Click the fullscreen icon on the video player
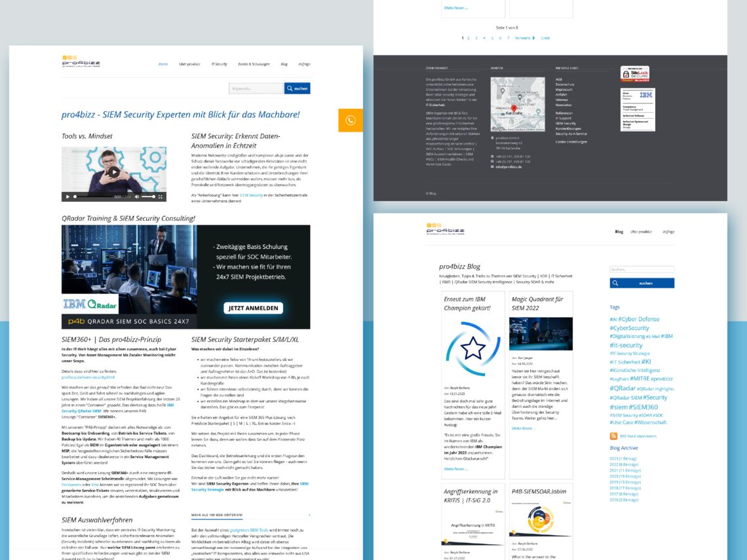Viewport: 747px width, 560px height. (161, 196)
